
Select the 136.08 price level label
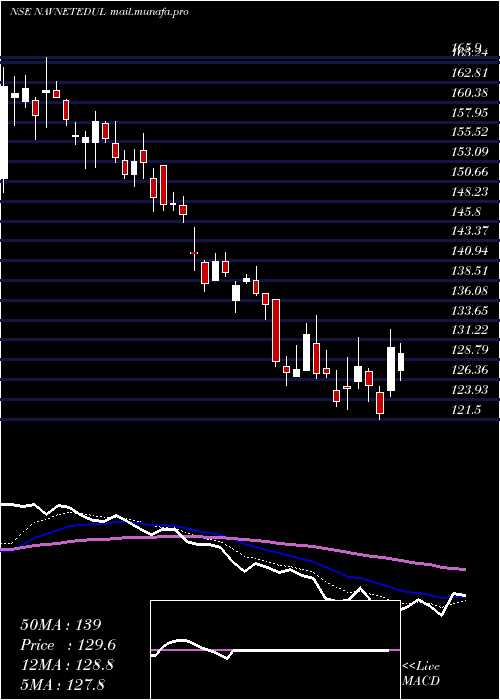469,291
